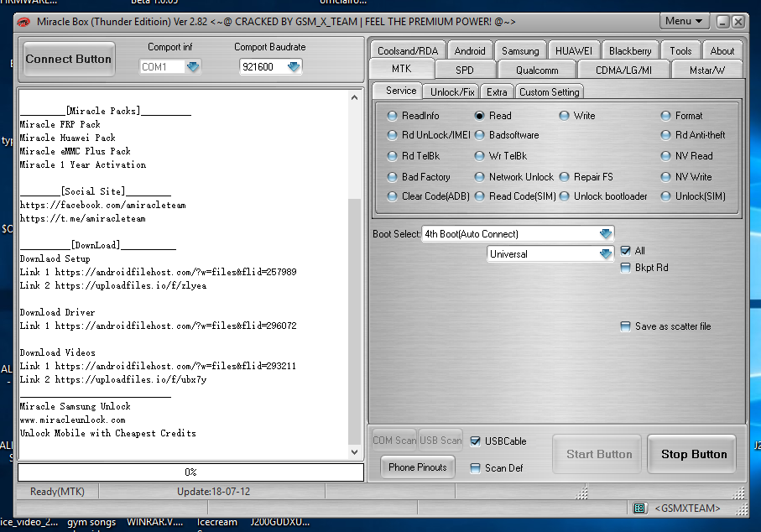Choose Rd UnLock/IMEI option
The height and width of the screenshot is (532, 761).
pos(429,135)
